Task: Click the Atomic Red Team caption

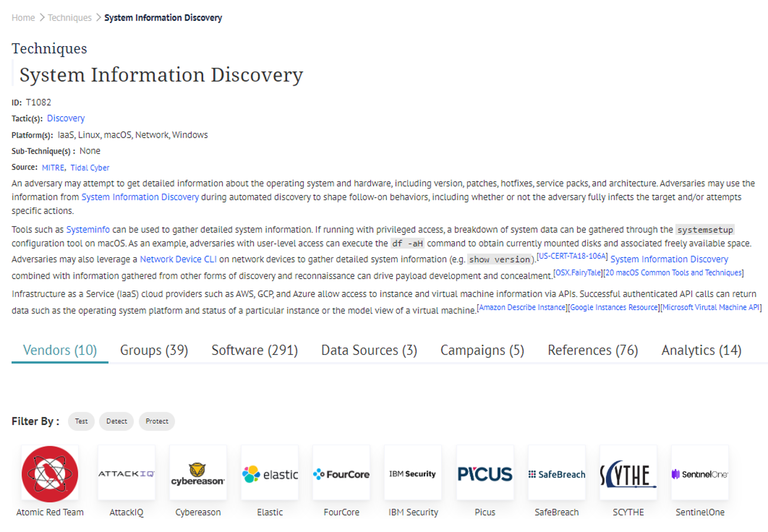Action: [50, 513]
